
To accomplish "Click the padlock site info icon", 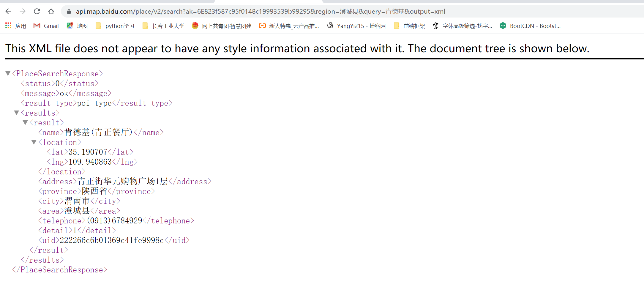I will 69,12.
